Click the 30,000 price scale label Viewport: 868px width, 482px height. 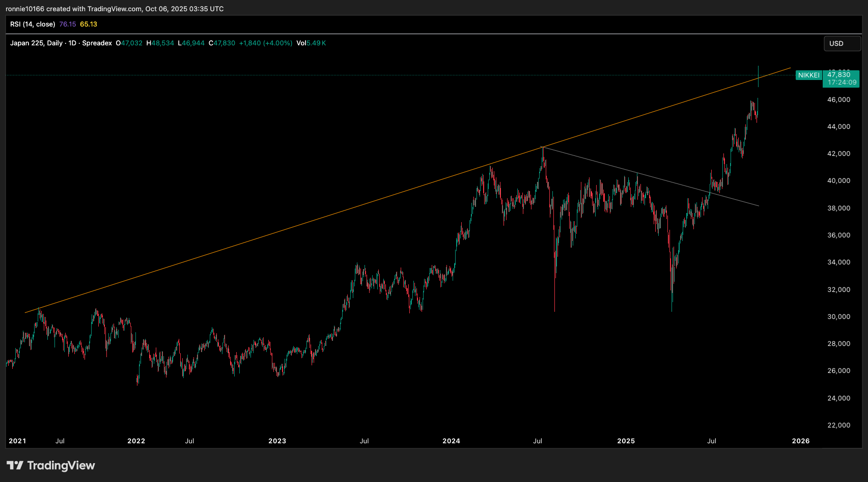point(838,317)
